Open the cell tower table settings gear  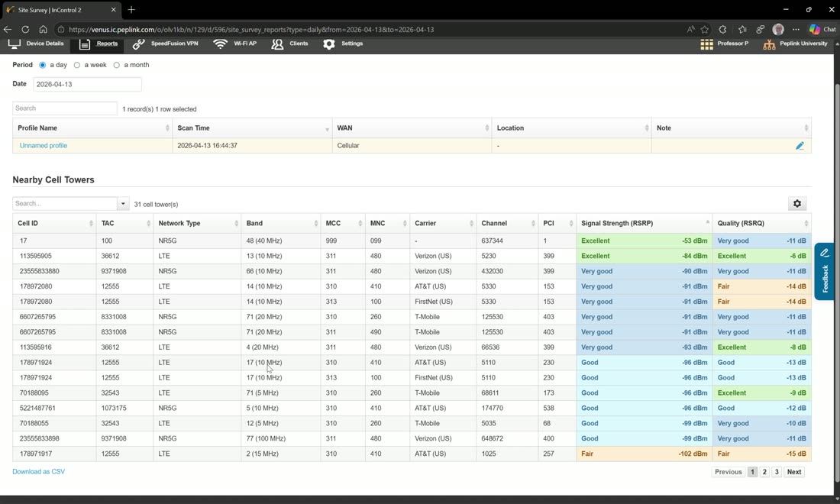click(797, 204)
